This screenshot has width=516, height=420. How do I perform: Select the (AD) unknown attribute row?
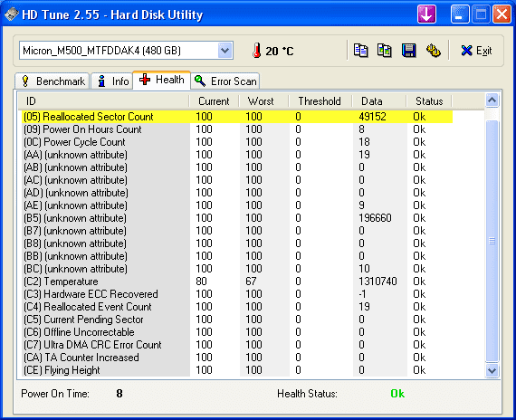tap(237, 193)
